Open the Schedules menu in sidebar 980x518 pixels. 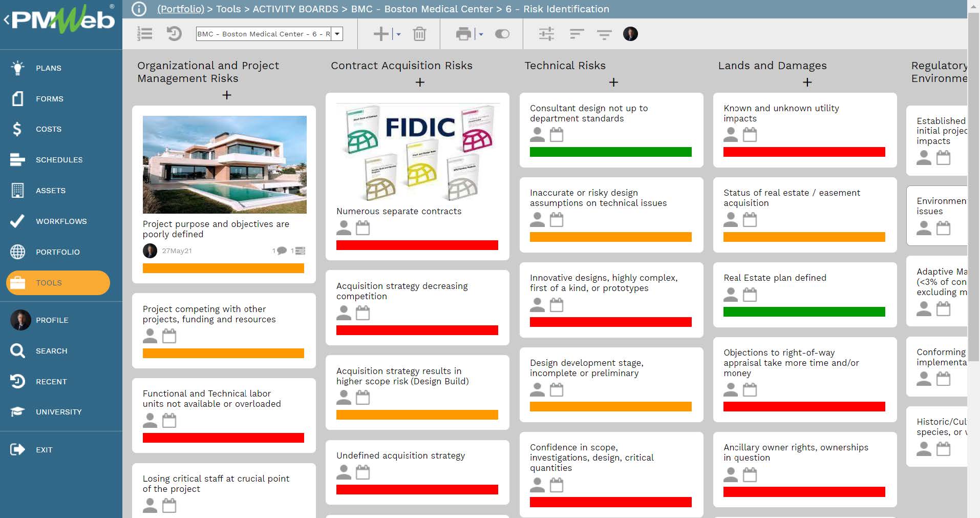[59, 160]
